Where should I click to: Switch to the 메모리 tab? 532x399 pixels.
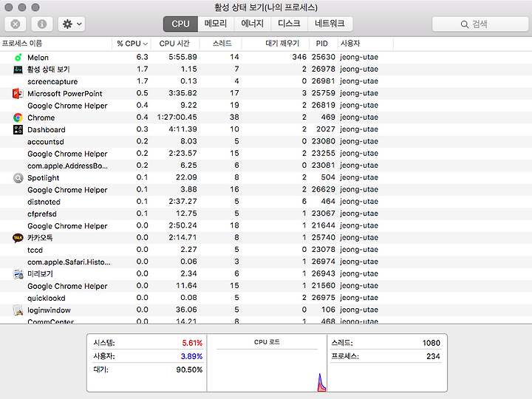216,24
